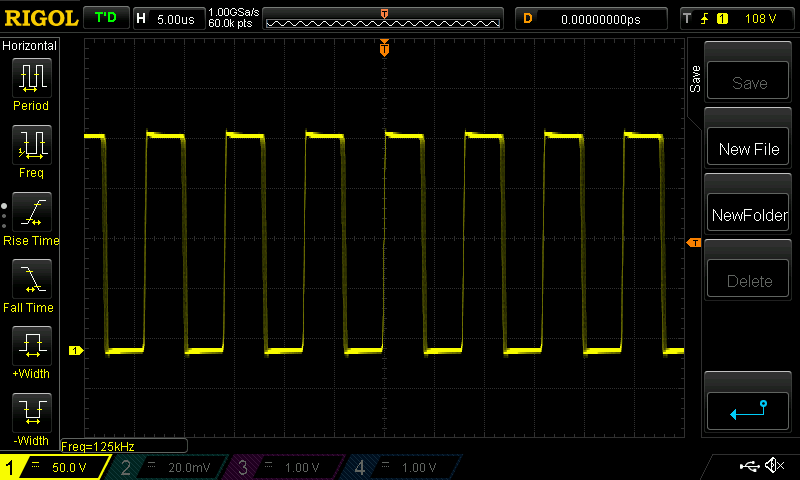The image size is (800, 480).
Task: Select channel 1 at 50.0 V
Action: [55, 467]
